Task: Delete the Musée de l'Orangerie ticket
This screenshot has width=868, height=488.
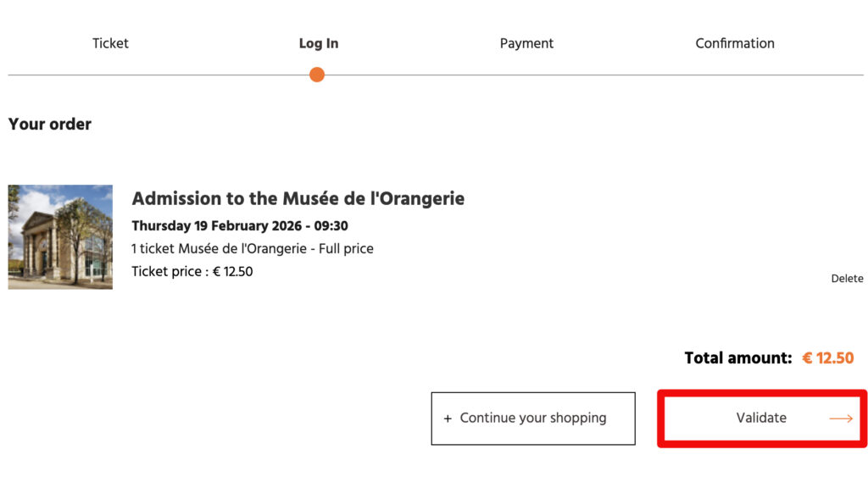Action: click(x=847, y=279)
